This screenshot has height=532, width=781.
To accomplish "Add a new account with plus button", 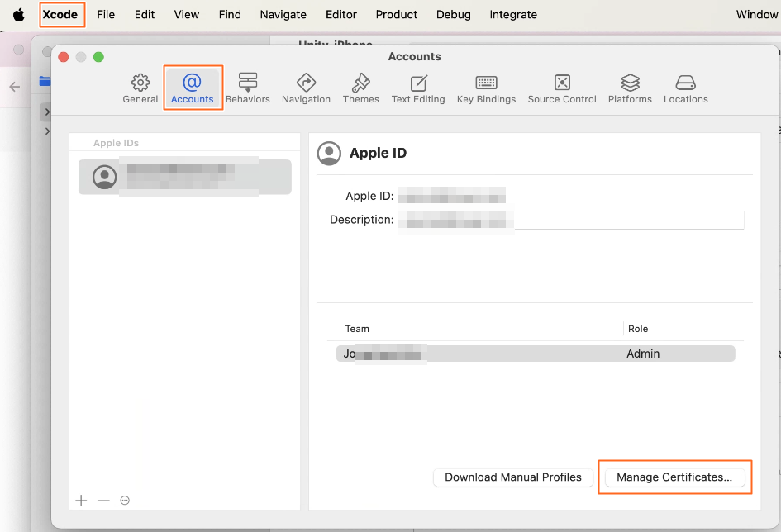I will [x=81, y=501].
